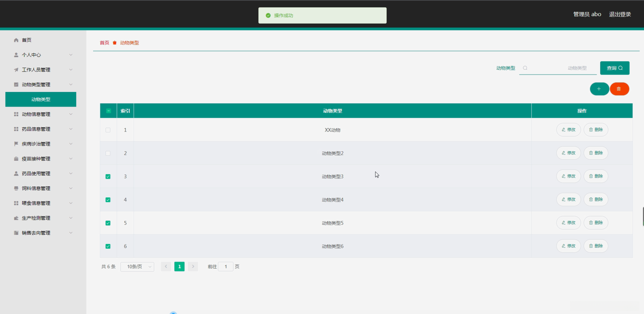Click the person icon next to 个人中心
Screen dimensions: 644x314
16,55
